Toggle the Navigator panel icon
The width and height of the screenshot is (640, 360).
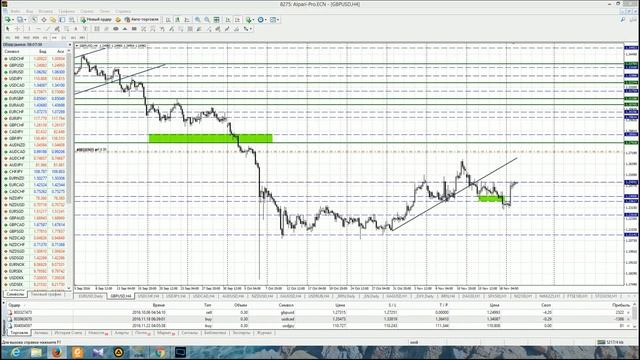pyautogui.click(x=53, y=20)
